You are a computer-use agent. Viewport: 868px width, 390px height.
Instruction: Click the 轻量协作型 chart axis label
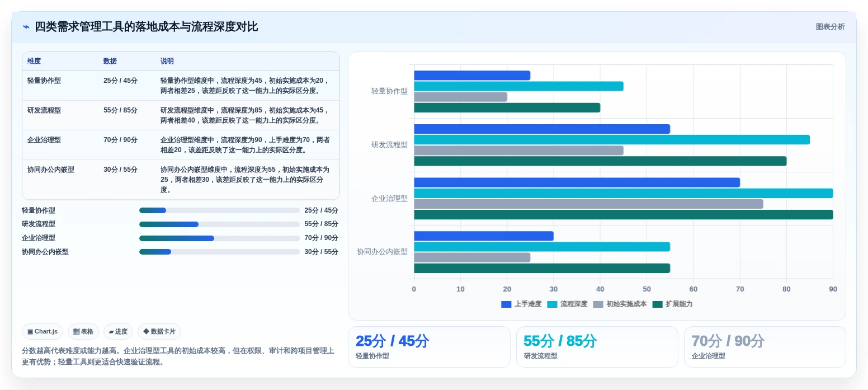pyautogui.click(x=389, y=91)
